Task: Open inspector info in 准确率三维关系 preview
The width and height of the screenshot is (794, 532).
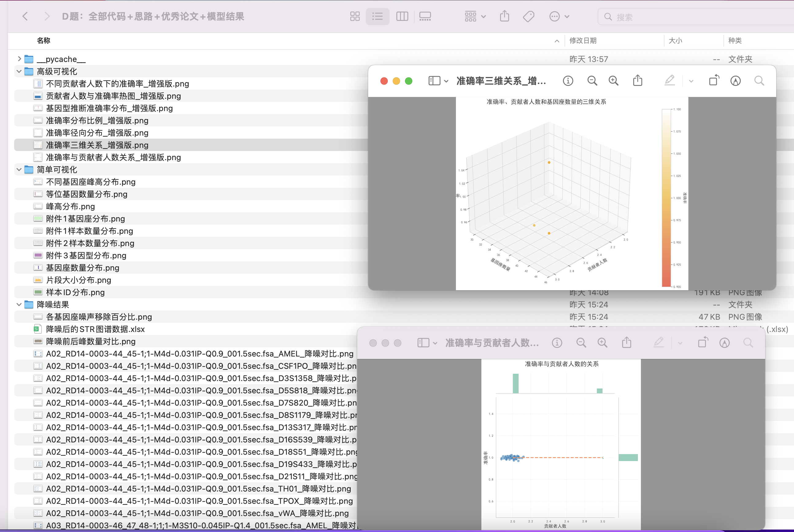Action: (568, 81)
